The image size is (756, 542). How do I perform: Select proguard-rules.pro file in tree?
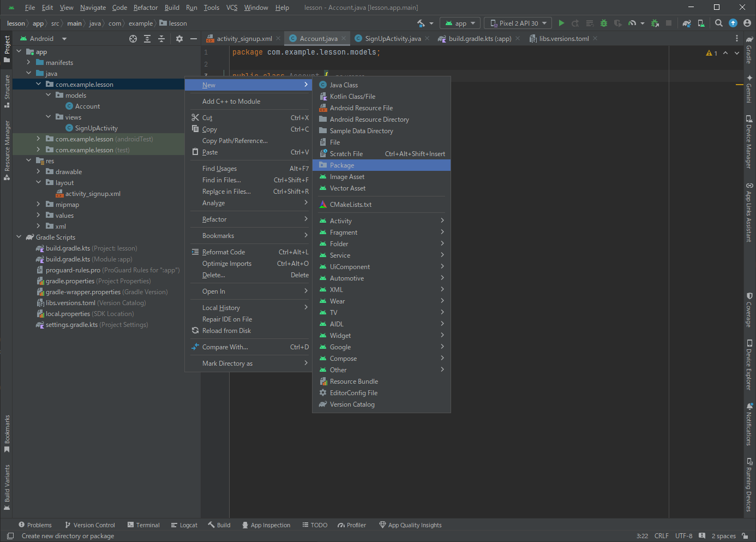click(73, 270)
